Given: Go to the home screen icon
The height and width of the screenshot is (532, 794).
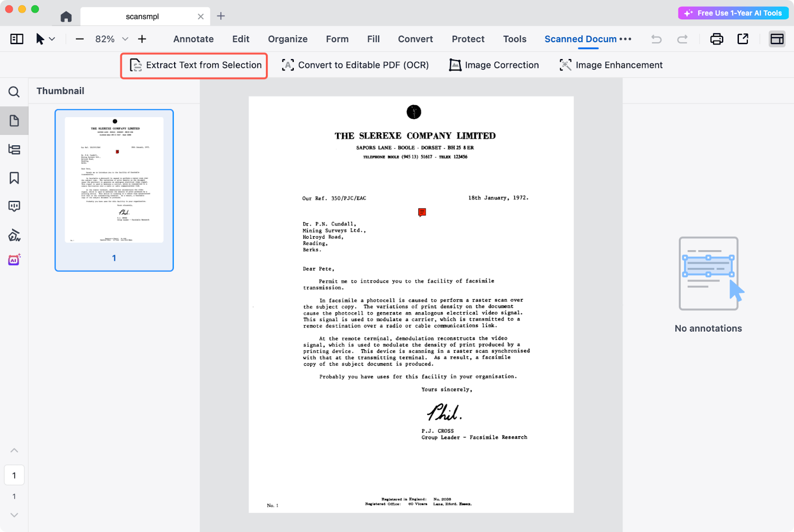Looking at the screenshot, I should point(66,16).
